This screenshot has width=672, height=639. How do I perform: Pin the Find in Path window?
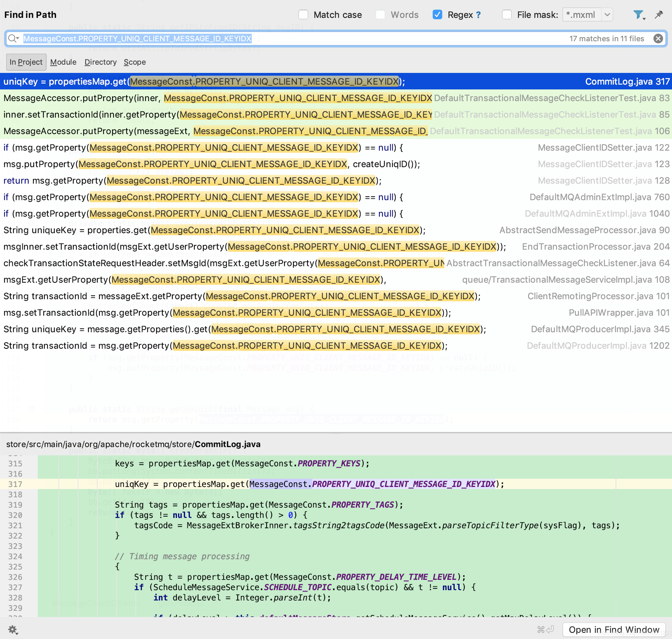click(659, 15)
